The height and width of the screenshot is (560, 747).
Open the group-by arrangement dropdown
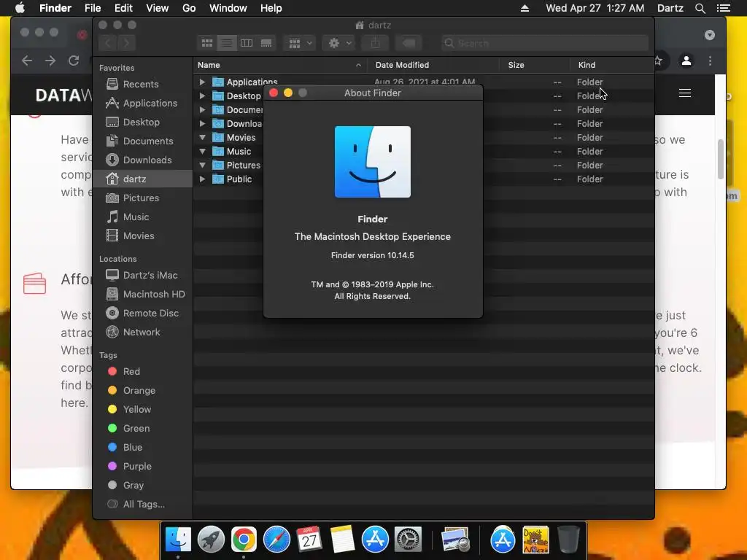300,43
